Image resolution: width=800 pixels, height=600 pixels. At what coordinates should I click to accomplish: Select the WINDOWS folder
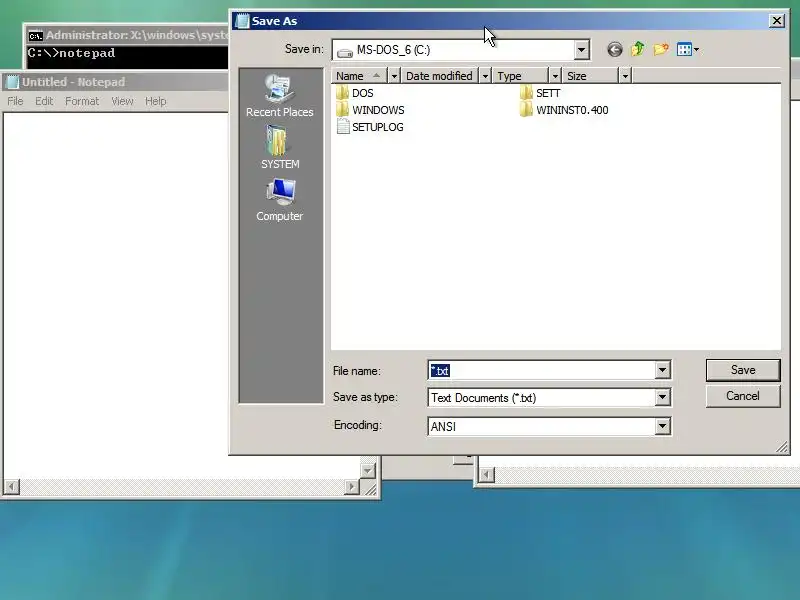(370, 110)
